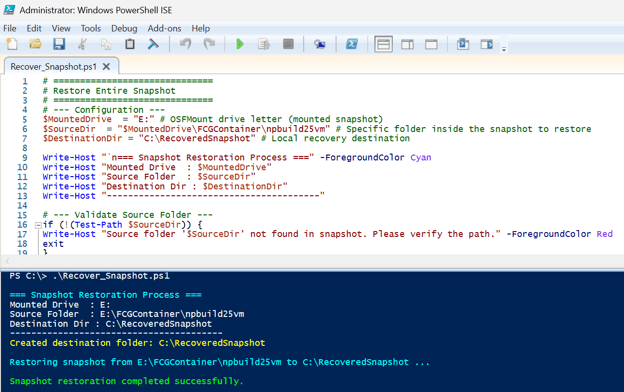Click Write-Host on line 13
The image size is (624, 392).
click(x=69, y=196)
